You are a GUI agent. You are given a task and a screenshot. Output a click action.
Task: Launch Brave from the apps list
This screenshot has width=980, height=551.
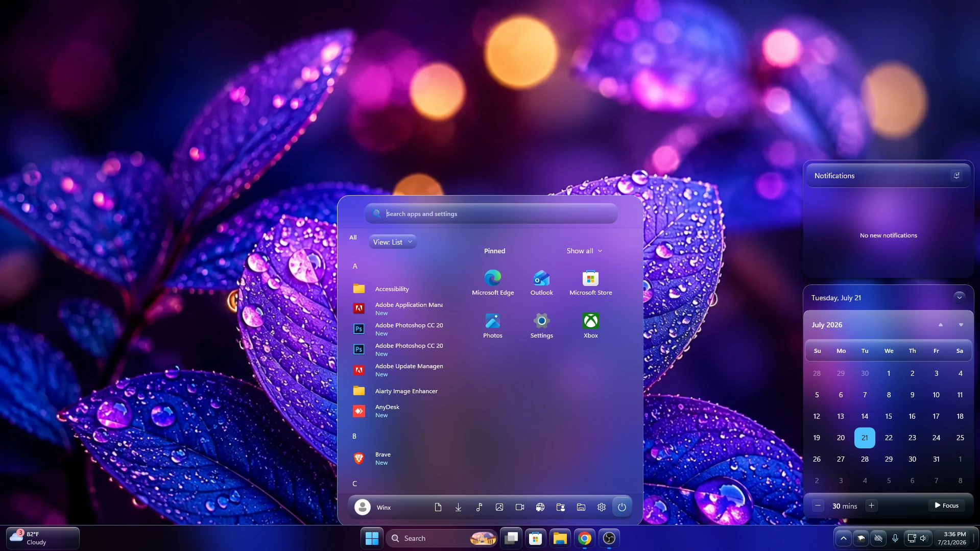[x=398, y=458]
